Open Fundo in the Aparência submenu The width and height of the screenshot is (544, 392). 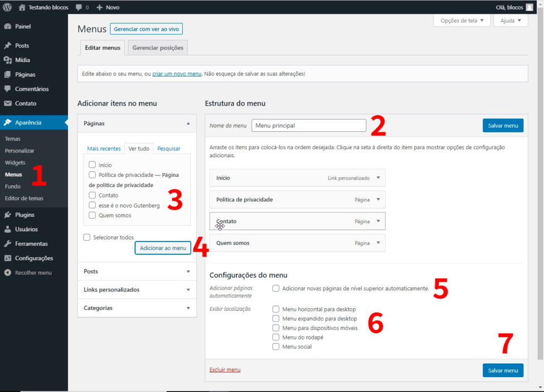pos(13,186)
